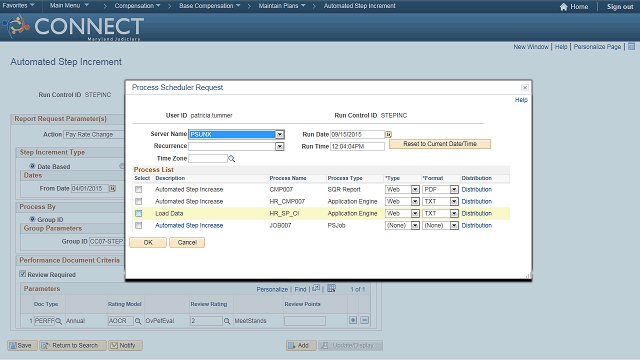The width and height of the screenshot is (640, 360).
Task: Click the Rating Model lookup icon
Action: pos(138,321)
